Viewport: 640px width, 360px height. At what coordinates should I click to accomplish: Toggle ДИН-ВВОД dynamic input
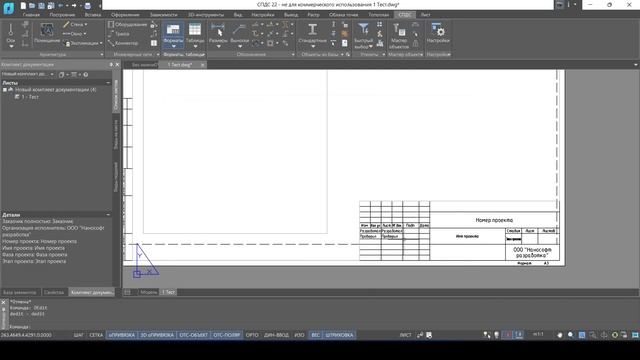coord(276,335)
